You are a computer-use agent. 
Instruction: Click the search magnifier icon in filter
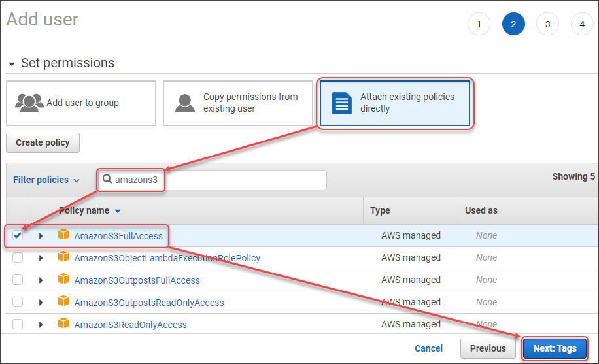107,179
